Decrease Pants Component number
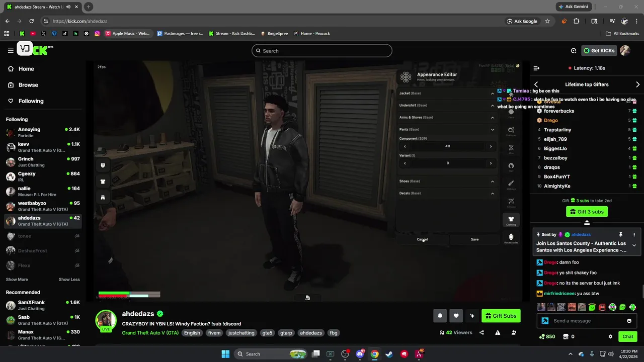 tap(405, 146)
